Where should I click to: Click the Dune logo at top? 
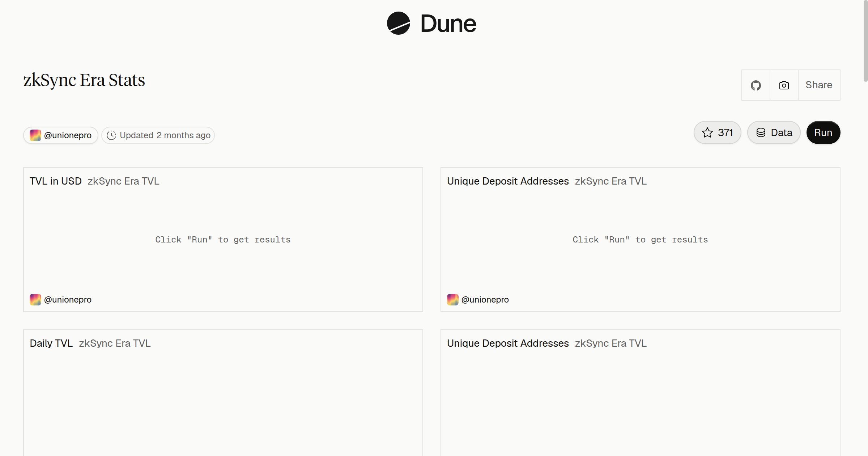click(x=431, y=23)
